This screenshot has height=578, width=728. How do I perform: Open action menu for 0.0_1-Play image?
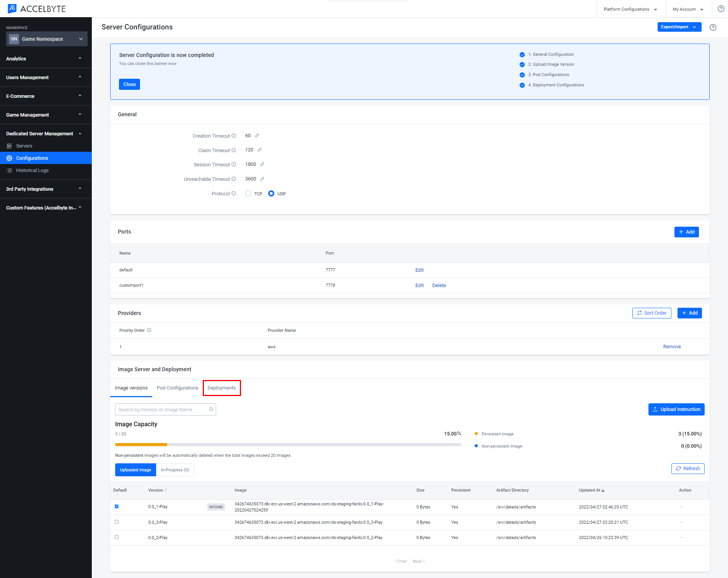tap(681, 507)
